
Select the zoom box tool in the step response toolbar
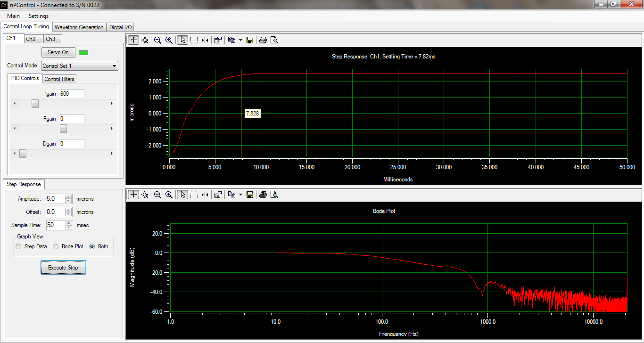[194, 40]
